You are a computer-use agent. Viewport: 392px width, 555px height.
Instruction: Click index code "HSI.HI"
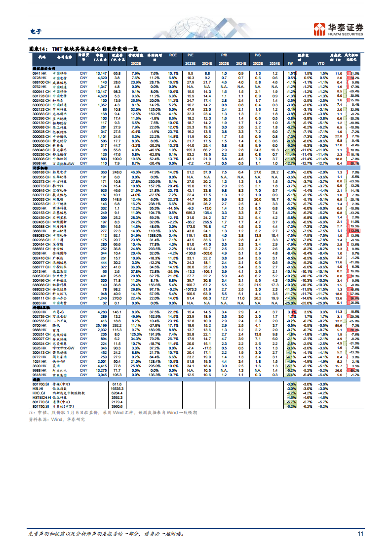point(38,388)
